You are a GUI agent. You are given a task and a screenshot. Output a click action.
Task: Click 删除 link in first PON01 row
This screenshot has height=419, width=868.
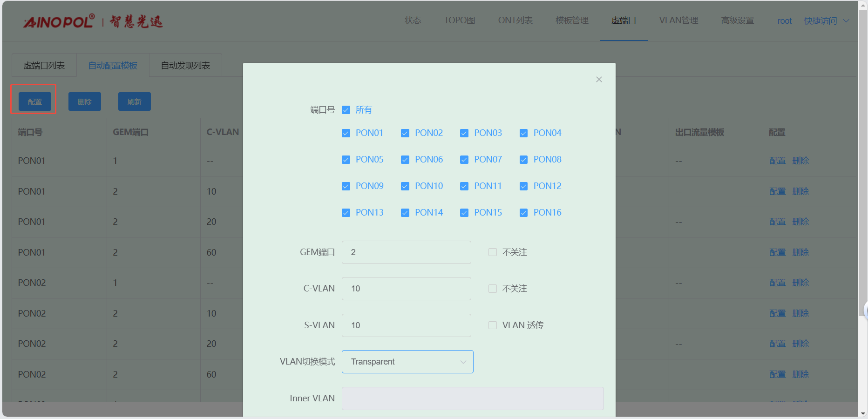[800, 161]
